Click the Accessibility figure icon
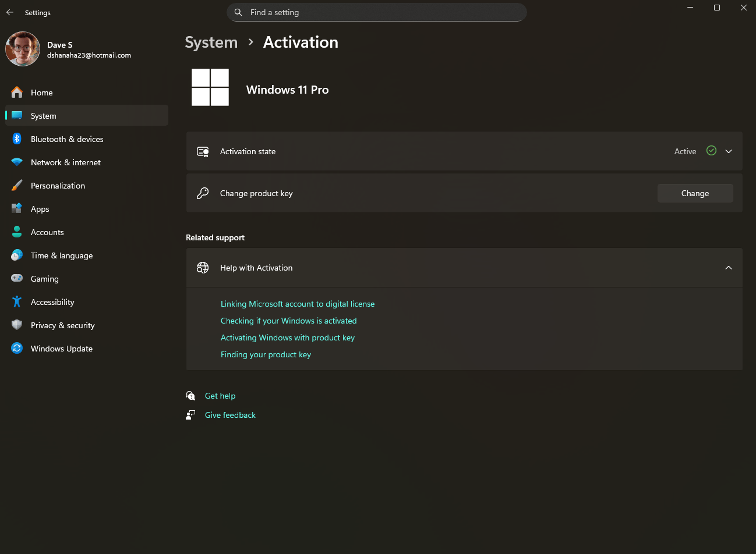The height and width of the screenshot is (554, 756). [17, 301]
